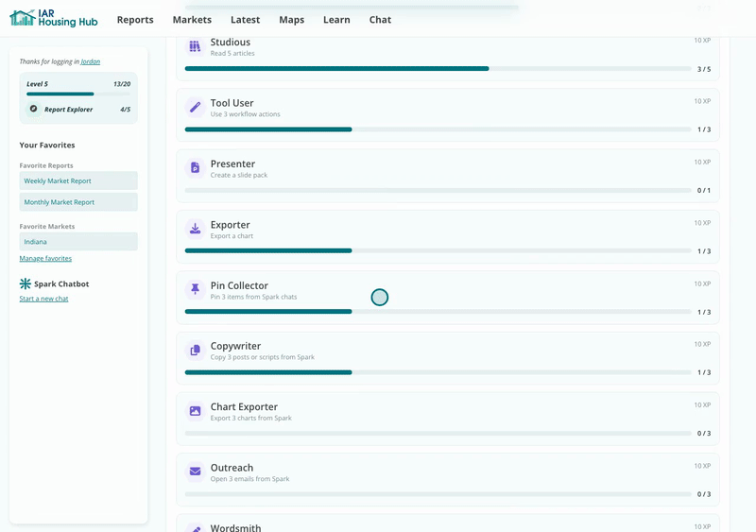Open the Weekly Market Report favorite
756x532 pixels.
78,180
